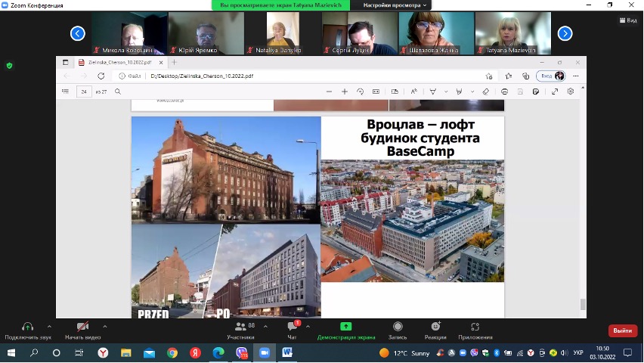The image size is (644, 363).
Task: Select Tatyana Mazievich video thumbnail
Action: point(513,33)
